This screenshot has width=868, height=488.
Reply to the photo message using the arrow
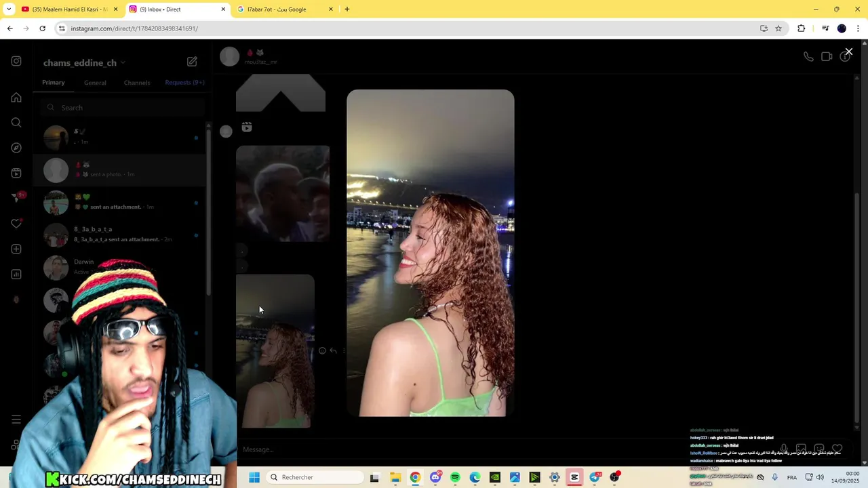[x=333, y=351]
